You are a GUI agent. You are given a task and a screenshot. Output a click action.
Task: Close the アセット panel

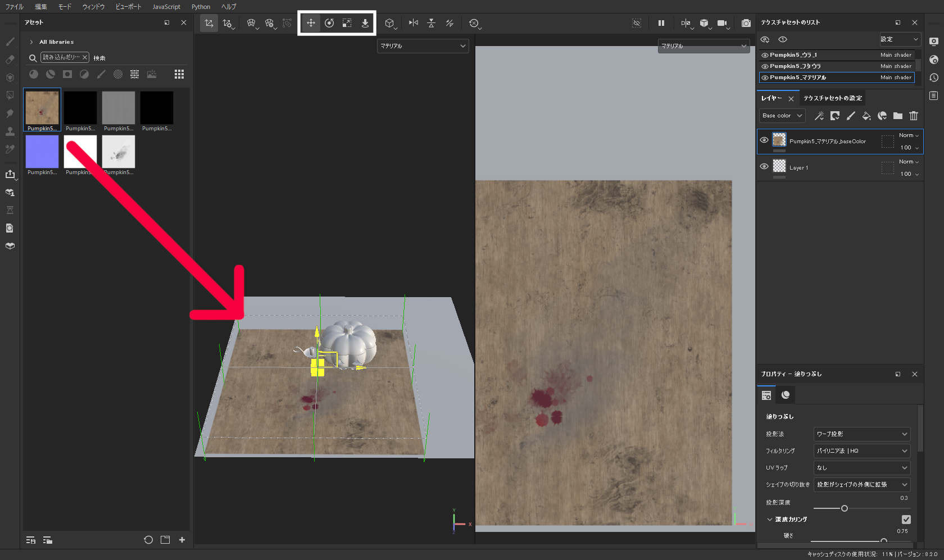[x=184, y=22]
